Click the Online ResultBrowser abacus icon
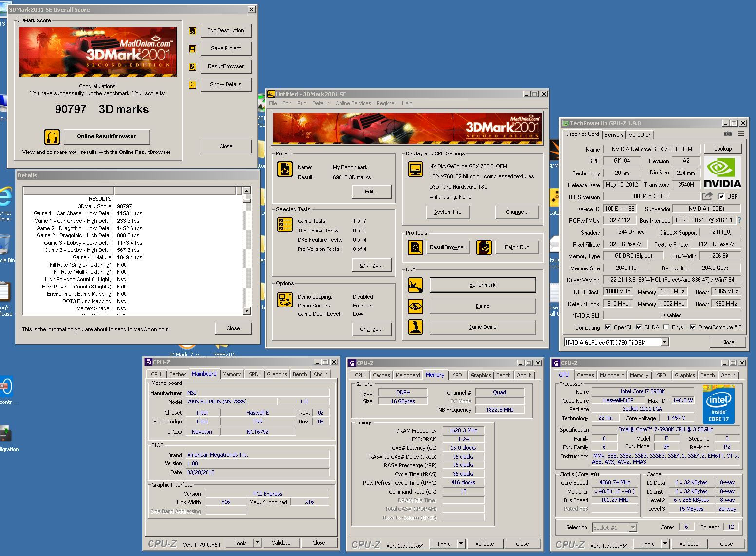 click(x=52, y=137)
